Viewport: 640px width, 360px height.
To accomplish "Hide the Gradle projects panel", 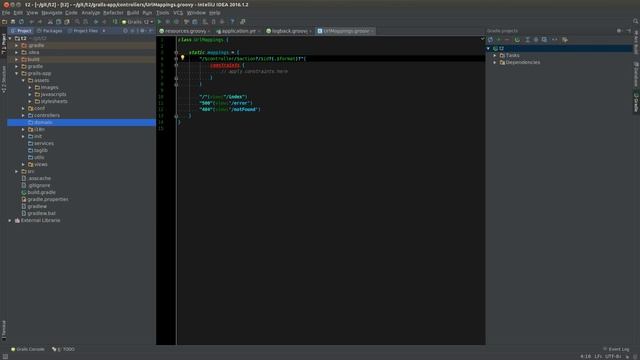I will pos(629,31).
